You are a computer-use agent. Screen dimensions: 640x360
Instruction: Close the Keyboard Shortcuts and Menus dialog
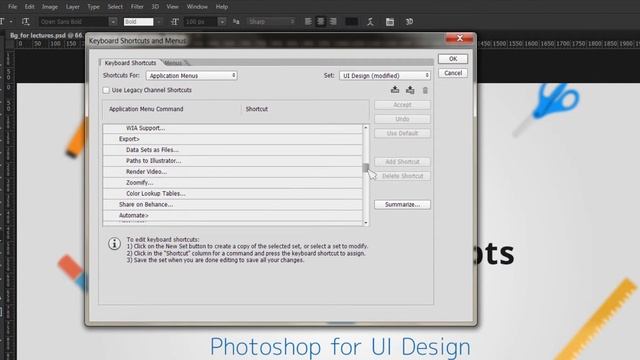[x=460, y=38]
